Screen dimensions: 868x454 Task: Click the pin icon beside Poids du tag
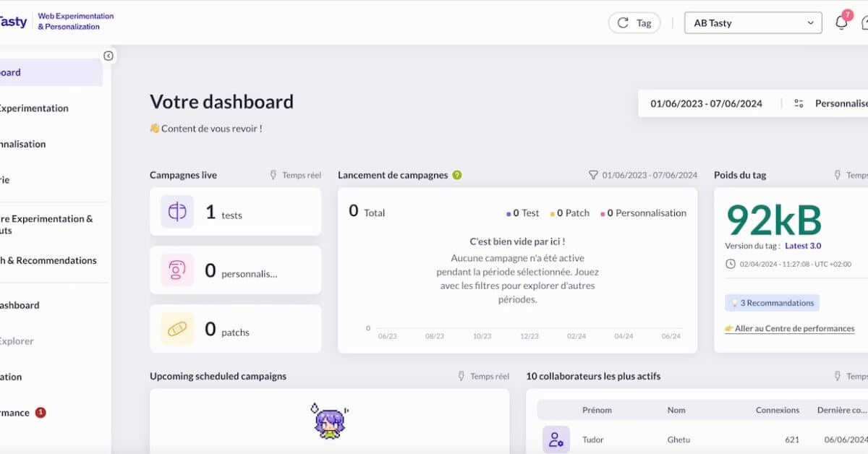click(838, 175)
